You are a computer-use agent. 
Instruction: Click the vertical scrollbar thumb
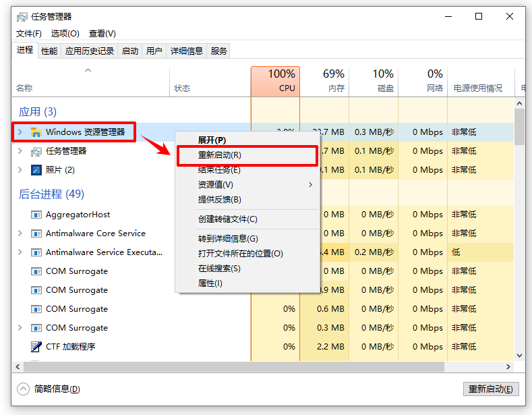click(519, 127)
